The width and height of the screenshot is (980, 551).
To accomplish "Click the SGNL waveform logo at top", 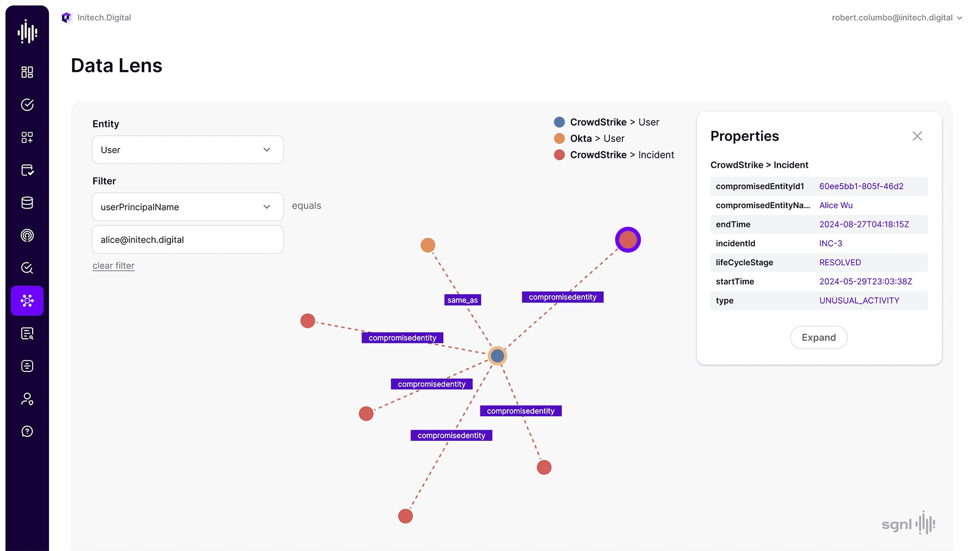I will pos(27,32).
